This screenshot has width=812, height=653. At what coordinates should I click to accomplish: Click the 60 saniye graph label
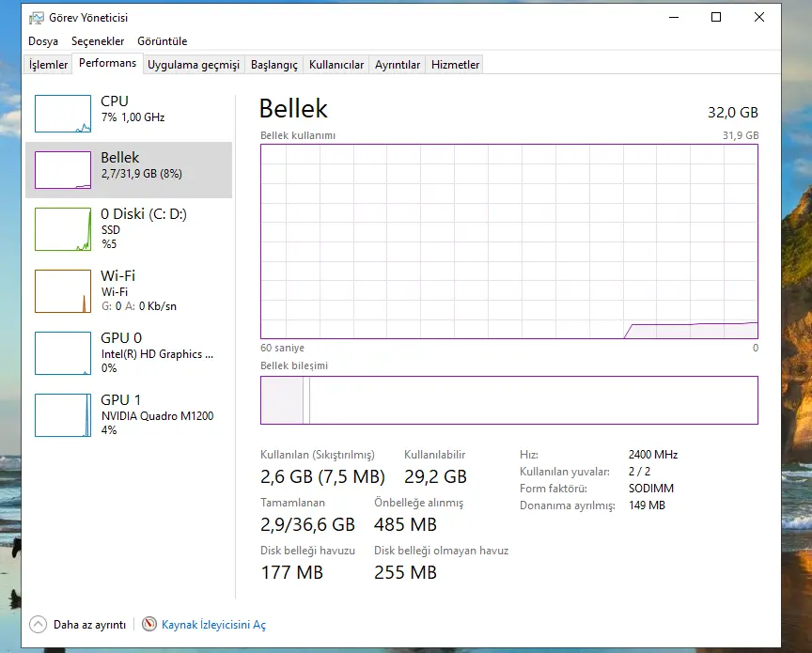282,348
